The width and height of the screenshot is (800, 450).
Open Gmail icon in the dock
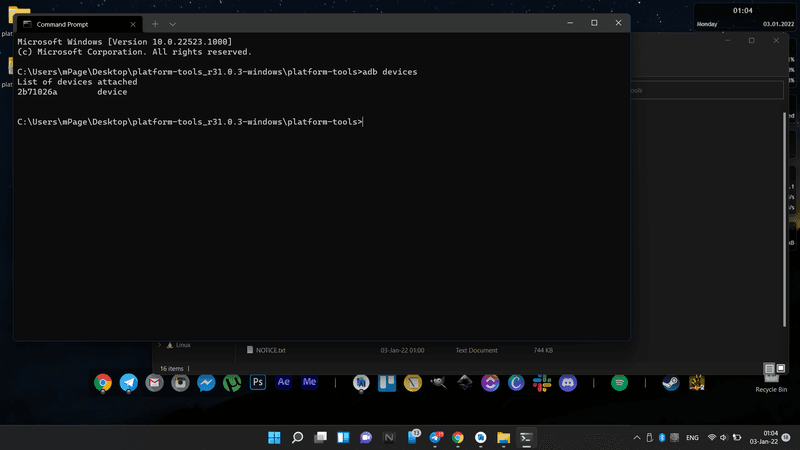pyautogui.click(x=154, y=383)
